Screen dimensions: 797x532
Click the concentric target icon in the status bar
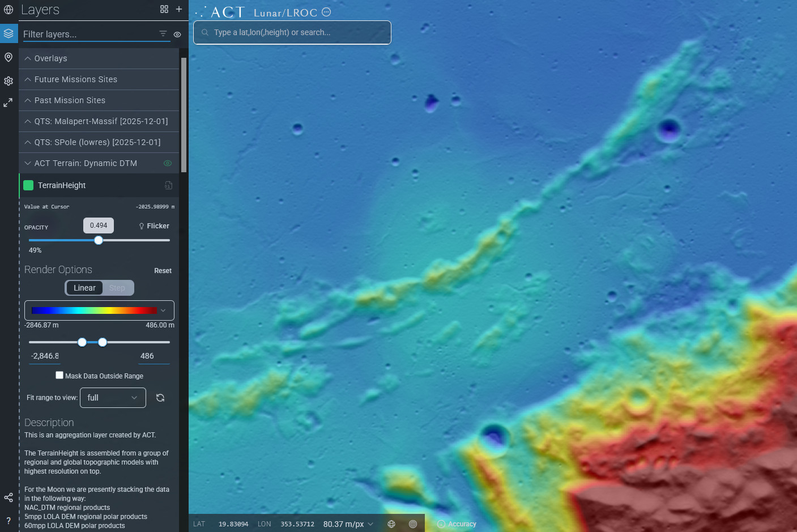pos(413,524)
